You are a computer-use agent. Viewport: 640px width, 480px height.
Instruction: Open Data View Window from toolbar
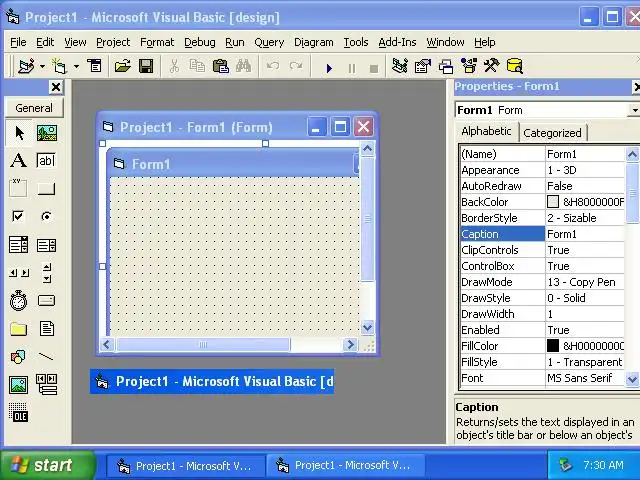pos(514,66)
